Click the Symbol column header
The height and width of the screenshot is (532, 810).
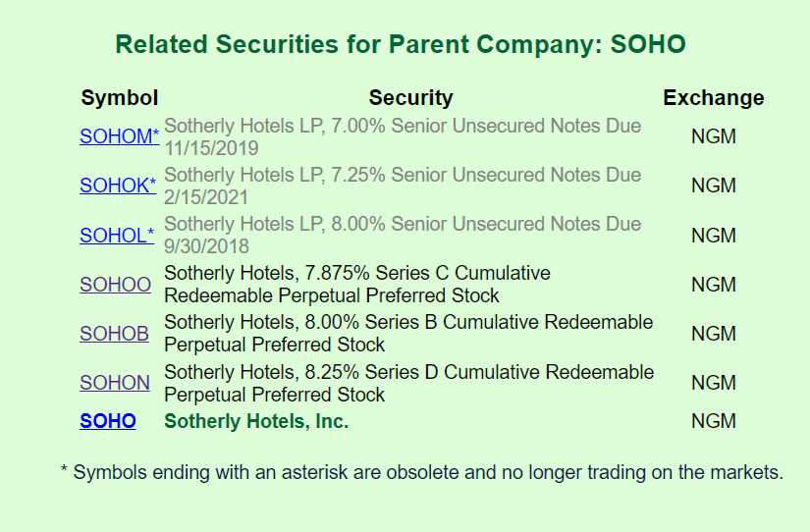[x=119, y=98]
